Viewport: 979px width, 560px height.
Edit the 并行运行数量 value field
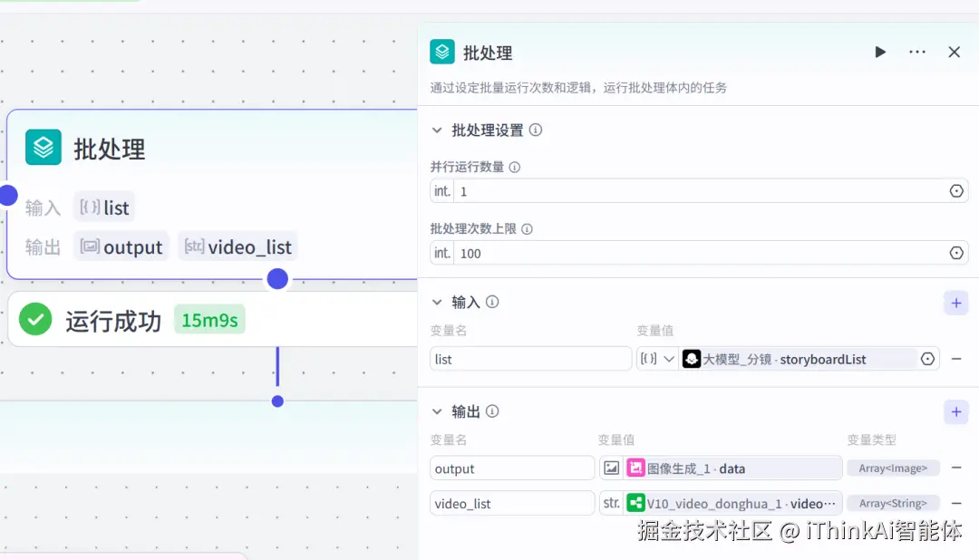point(699,191)
